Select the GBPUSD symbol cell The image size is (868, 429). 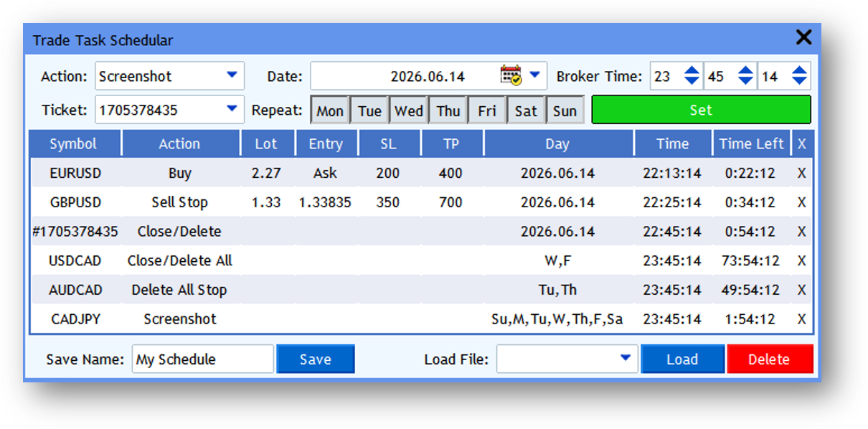75,202
